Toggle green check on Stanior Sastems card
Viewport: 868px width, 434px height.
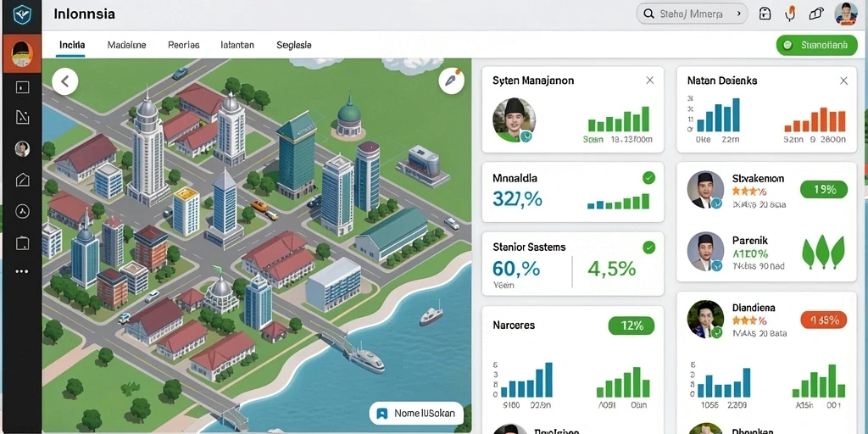pyautogui.click(x=648, y=247)
